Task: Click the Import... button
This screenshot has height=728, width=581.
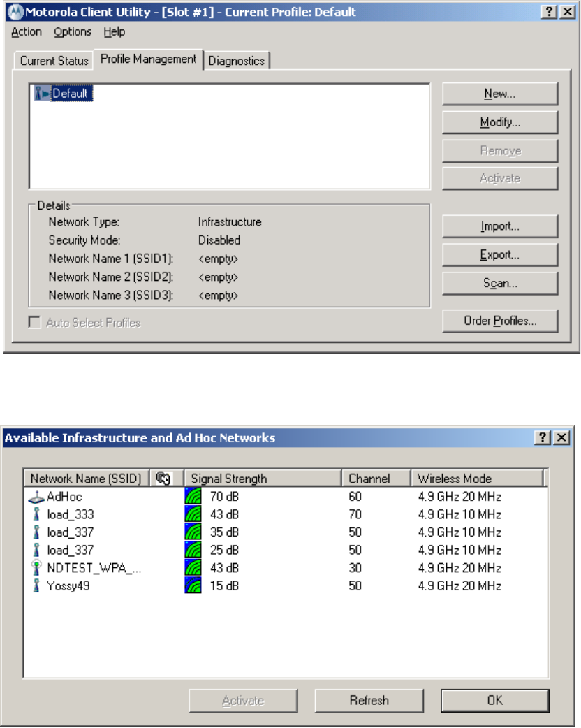Action: point(500,226)
